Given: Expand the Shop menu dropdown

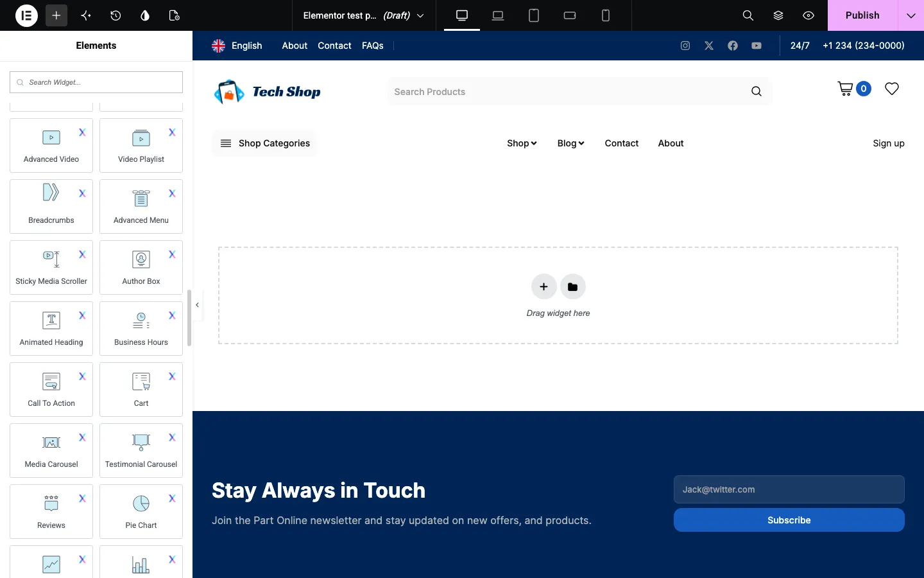Looking at the screenshot, I should pos(522,143).
